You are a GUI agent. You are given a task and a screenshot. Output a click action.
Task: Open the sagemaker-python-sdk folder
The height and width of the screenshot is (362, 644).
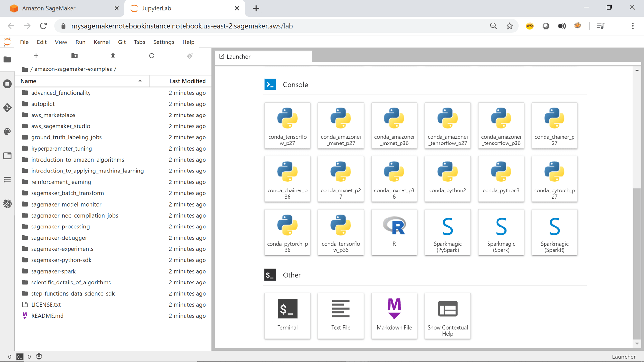(62, 260)
